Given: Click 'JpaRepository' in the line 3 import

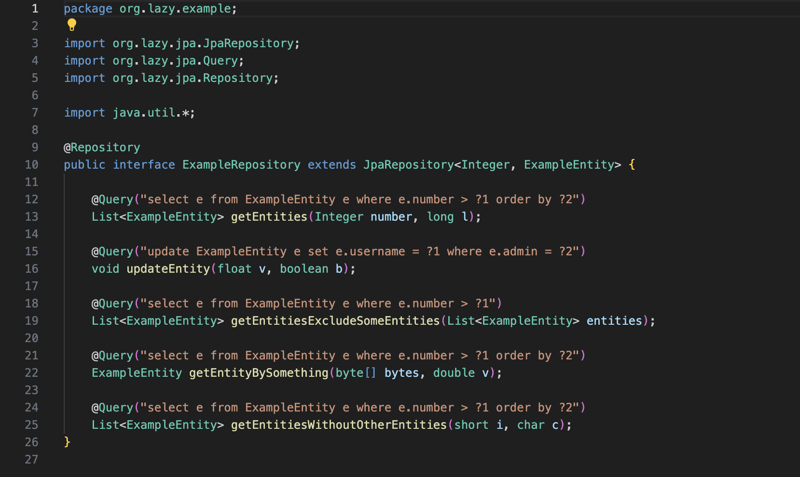Looking at the screenshot, I should pyautogui.click(x=248, y=43).
